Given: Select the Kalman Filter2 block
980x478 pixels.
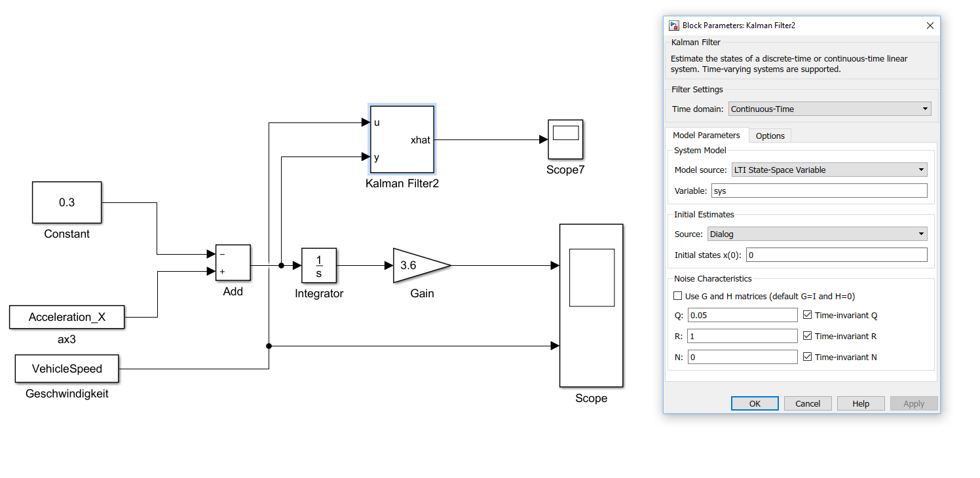Looking at the screenshot, I should tap(402, 139).
